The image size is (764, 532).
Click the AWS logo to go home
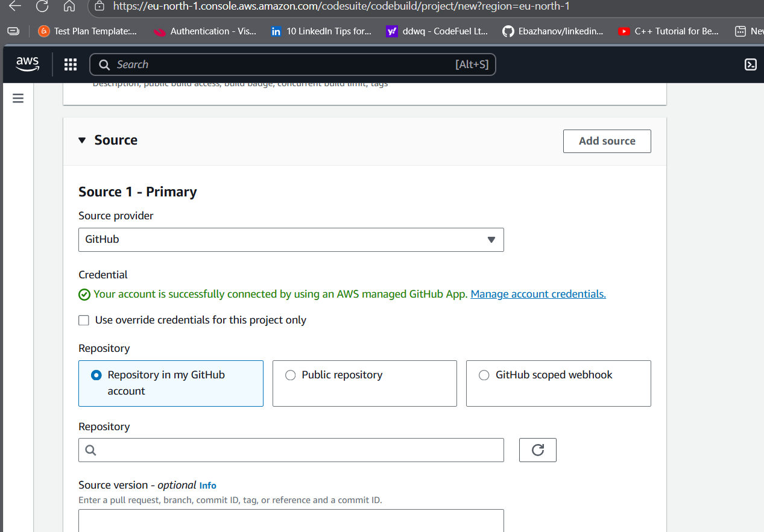click(27, 64)
